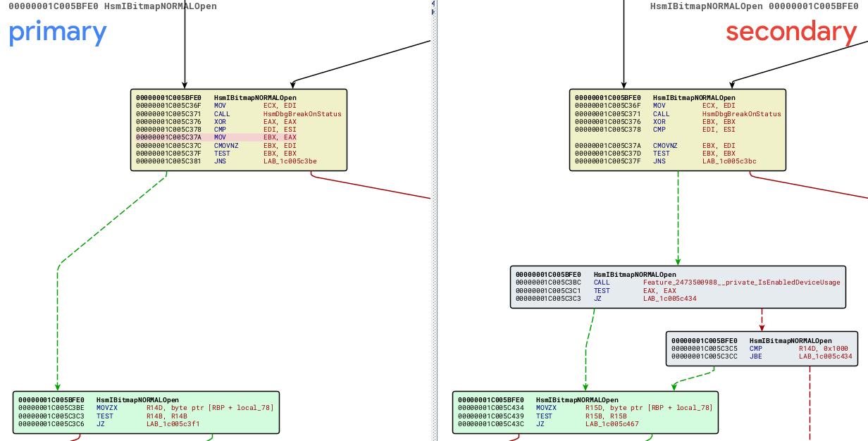Select the HsmIBitmapNORMALOpen entry block in primary graph
This screenshot has width=868, height=441.
point(237,130)
